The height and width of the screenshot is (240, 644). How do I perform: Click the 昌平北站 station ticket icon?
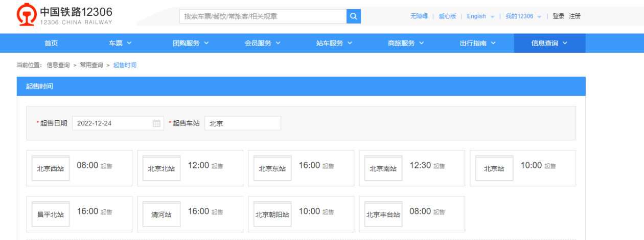[x=50, y=214]
